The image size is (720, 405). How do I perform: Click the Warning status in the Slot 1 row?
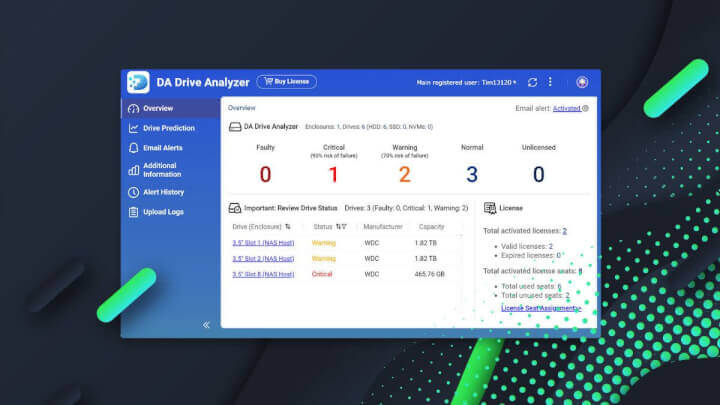point(324,243)
